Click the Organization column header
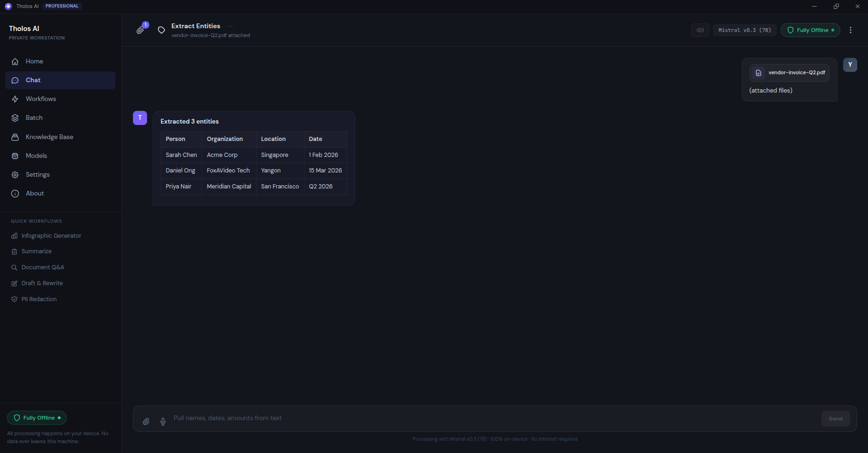This screenshot has width=868, height=453. [x=229, y=139]
